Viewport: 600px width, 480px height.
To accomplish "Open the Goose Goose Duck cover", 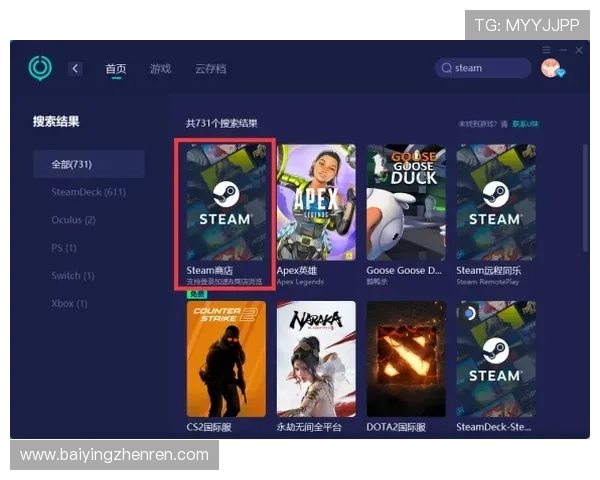I will 405,203.
